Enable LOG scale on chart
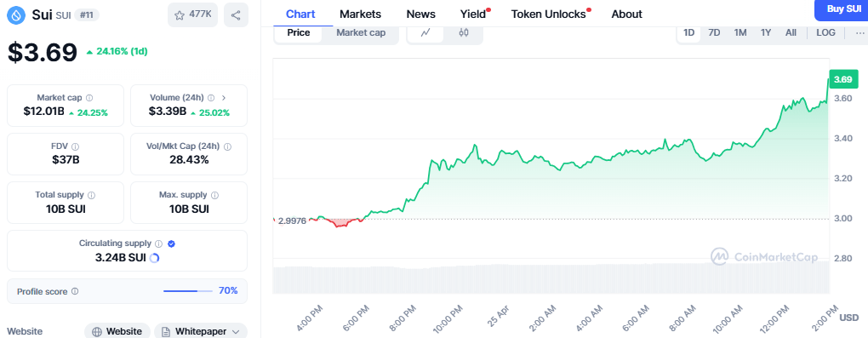Viewport: 868px width, 338px height. tap(825, 32)
